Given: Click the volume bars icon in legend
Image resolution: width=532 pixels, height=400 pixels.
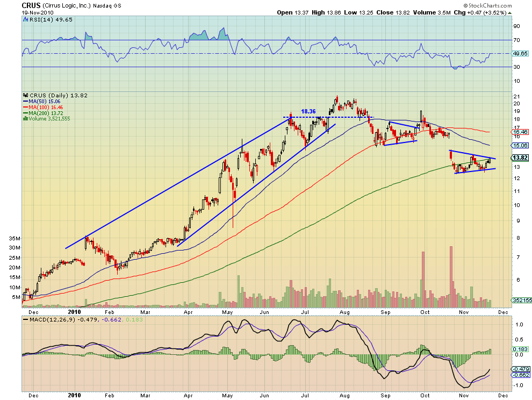Looking at the screenshot, I should pyautogui.click(x=25, y=118).
